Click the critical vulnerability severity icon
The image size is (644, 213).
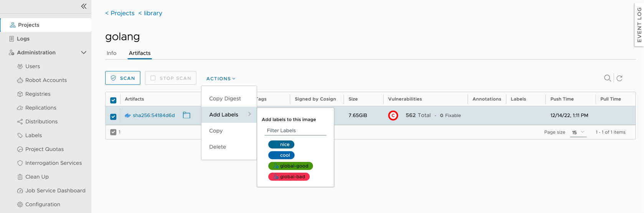(x=393, y=116)
